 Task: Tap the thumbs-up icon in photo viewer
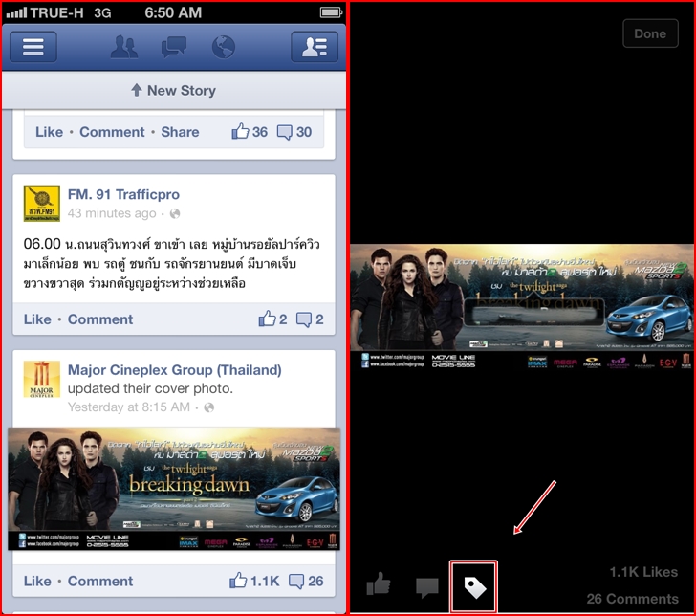click(x=379, y=584)
